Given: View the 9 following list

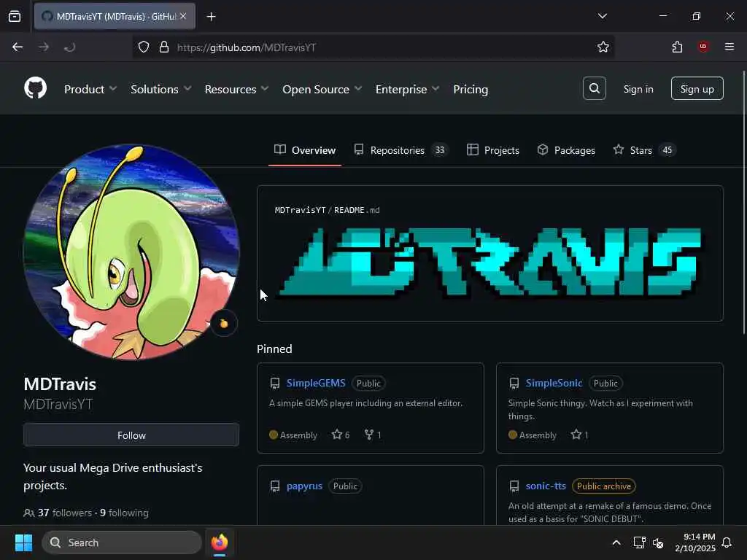Looking at the screenshot, I should 124,513.
